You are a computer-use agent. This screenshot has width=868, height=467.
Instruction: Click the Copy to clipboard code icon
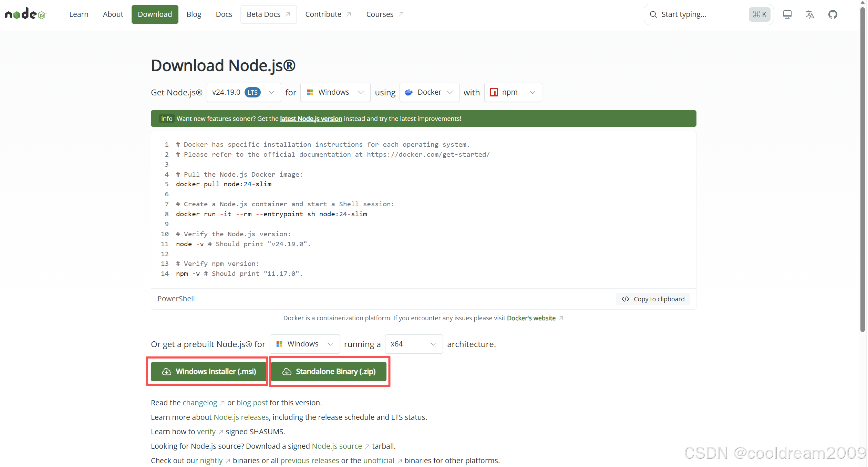click(625, 299)
